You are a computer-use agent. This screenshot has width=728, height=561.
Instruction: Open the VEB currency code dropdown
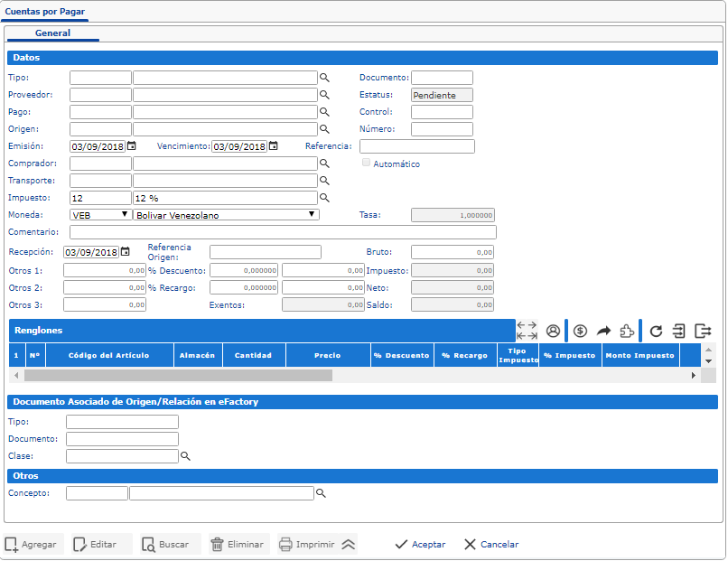coord(125,215)
